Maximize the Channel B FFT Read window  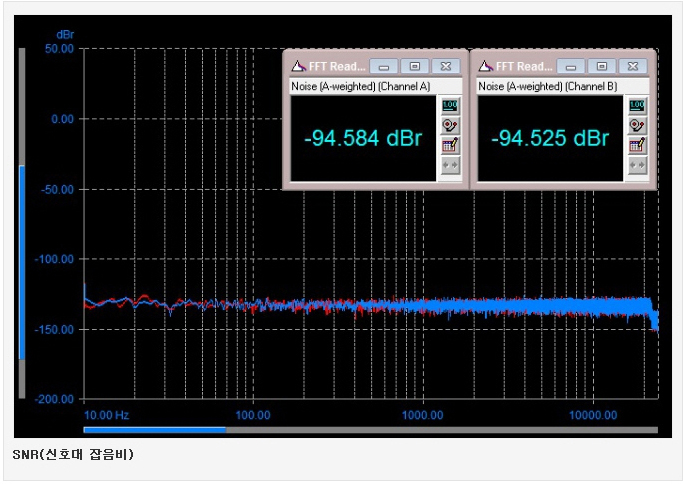click(602, 66)
